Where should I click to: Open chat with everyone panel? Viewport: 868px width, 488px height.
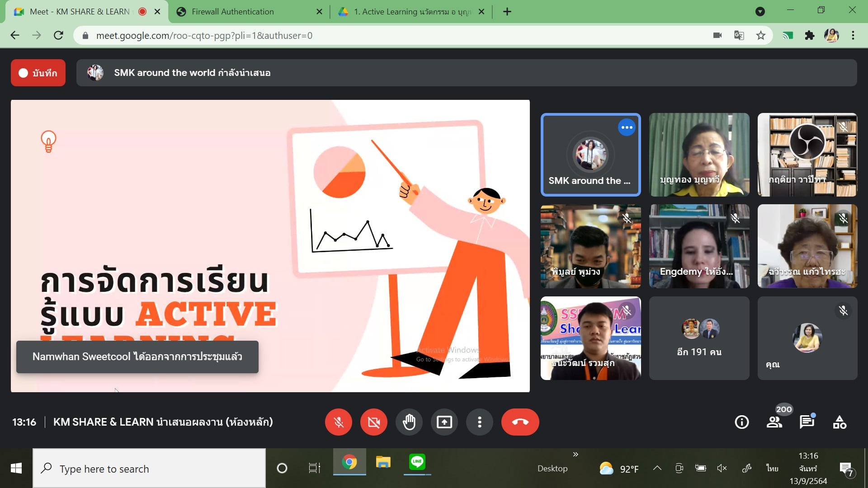807,422
